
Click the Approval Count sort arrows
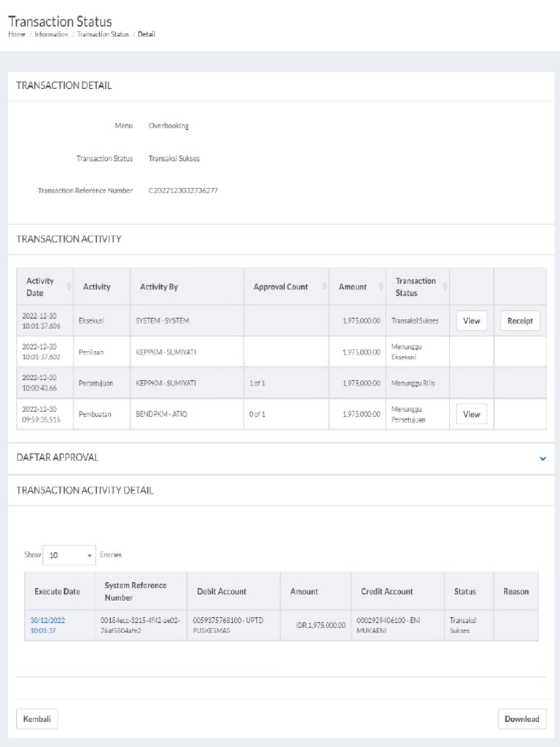[324, 287]
